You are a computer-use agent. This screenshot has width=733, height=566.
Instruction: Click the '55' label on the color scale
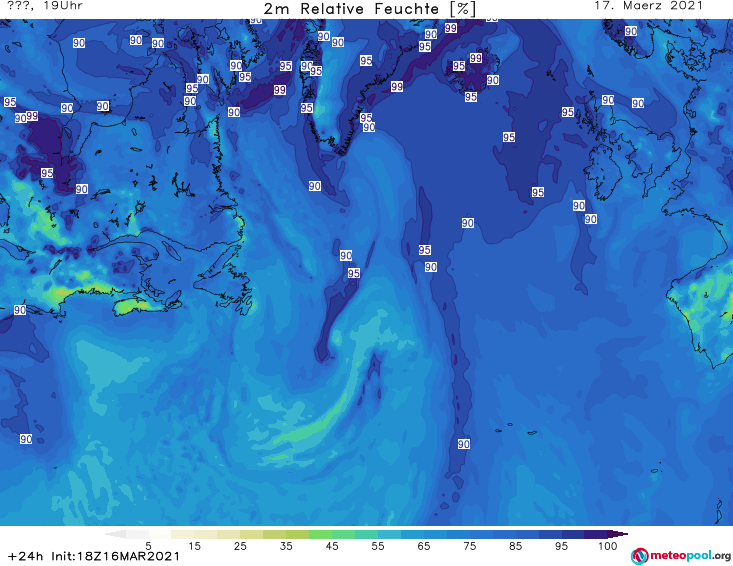click(378, 546)
